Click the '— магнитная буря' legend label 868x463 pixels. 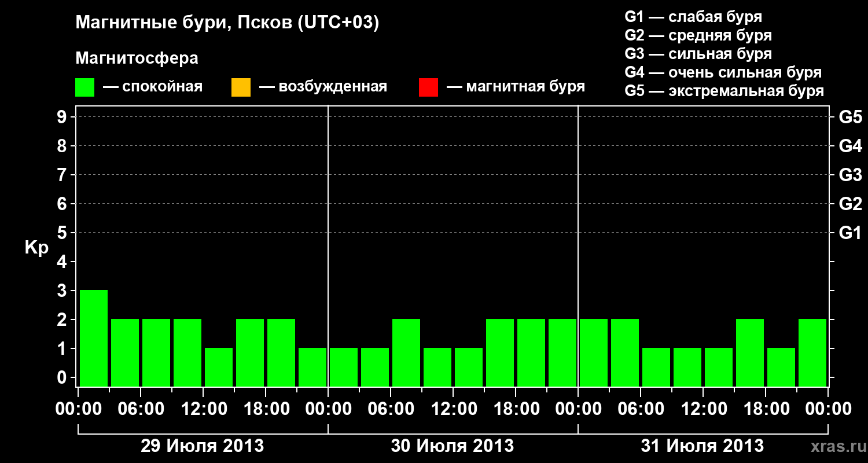tap(516, 87)
